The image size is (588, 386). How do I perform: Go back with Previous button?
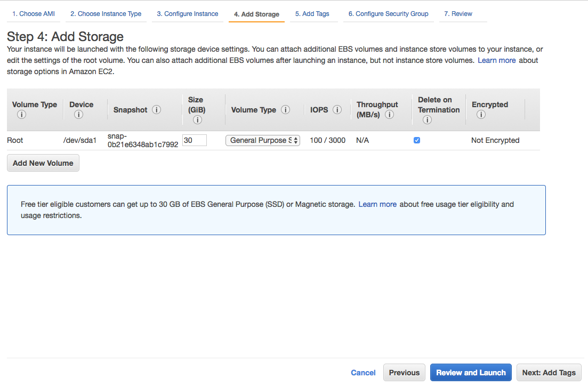tap(404, 373)
